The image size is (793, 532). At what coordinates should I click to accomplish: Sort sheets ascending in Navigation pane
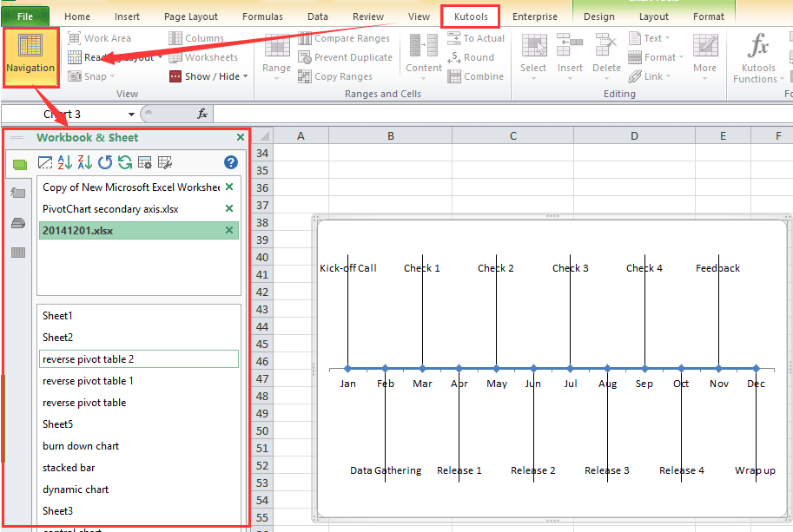coord(64,161)
